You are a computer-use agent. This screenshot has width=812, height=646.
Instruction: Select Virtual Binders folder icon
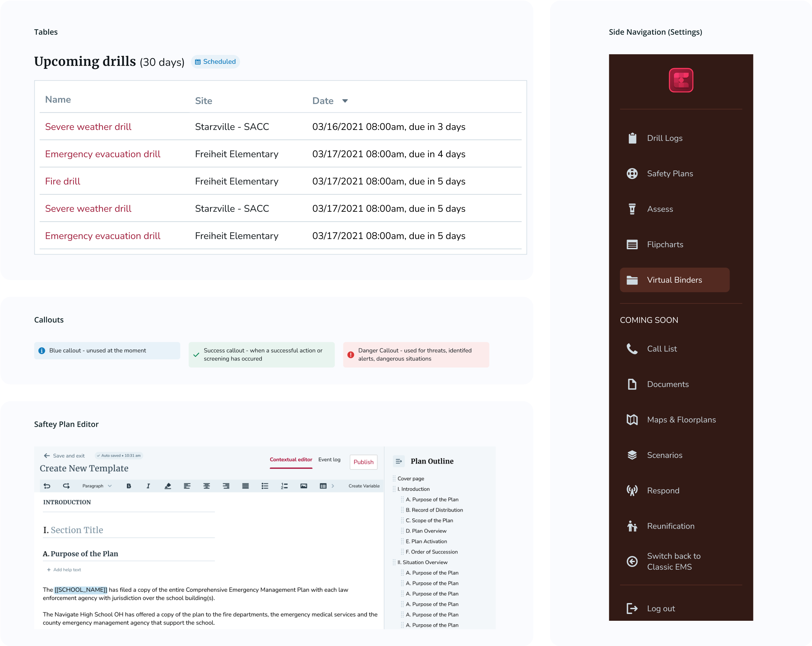tap(632, 280)
